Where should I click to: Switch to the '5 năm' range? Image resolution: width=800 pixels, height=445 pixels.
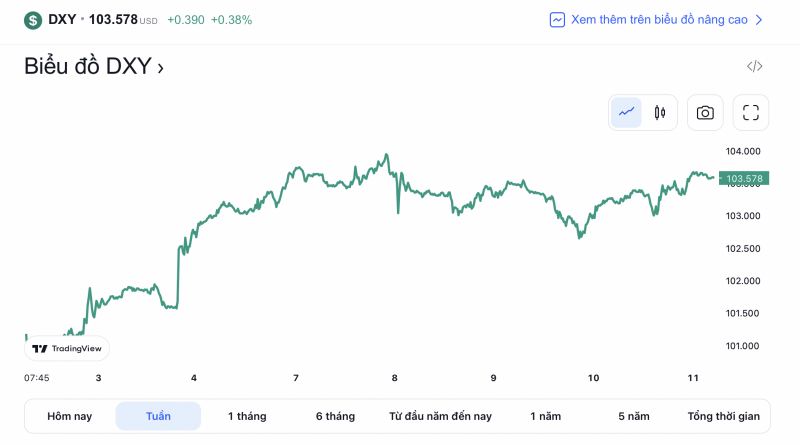pyautogui.click(x=634, y=416)
